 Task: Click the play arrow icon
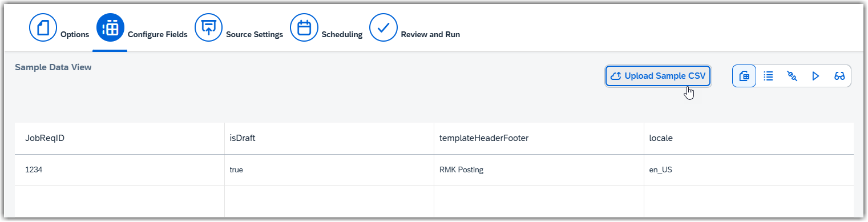[815, 76]
